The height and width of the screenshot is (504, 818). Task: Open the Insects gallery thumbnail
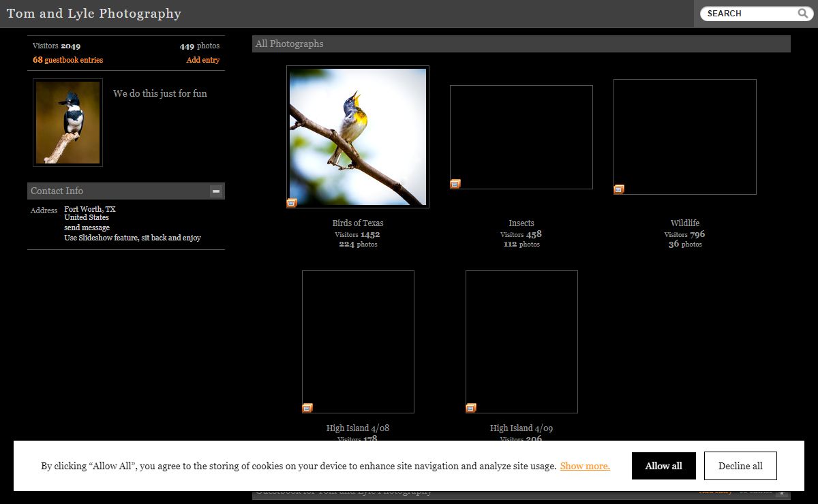521,137
